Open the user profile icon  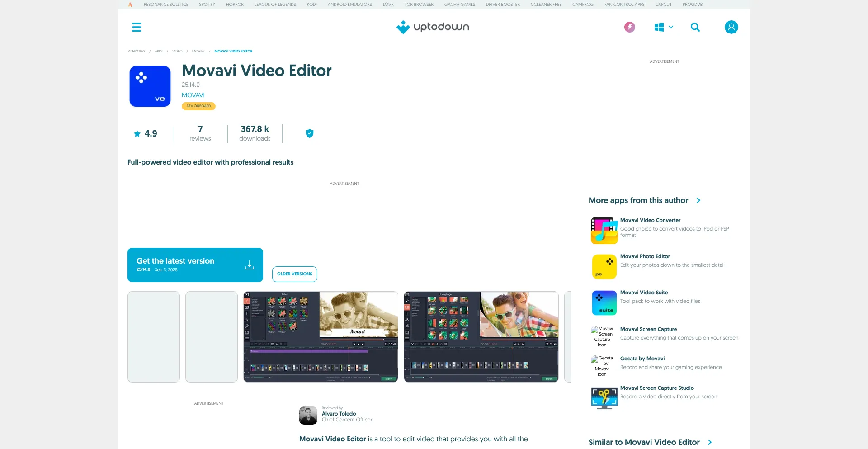(731, 27)
